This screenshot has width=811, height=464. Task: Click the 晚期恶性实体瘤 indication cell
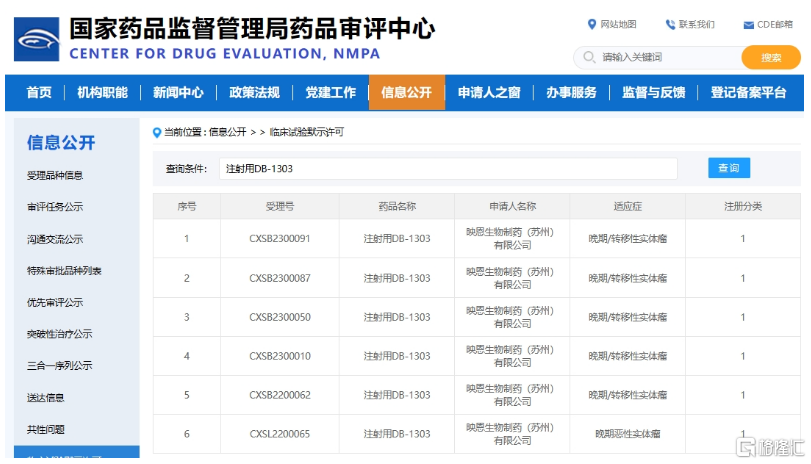627,434
